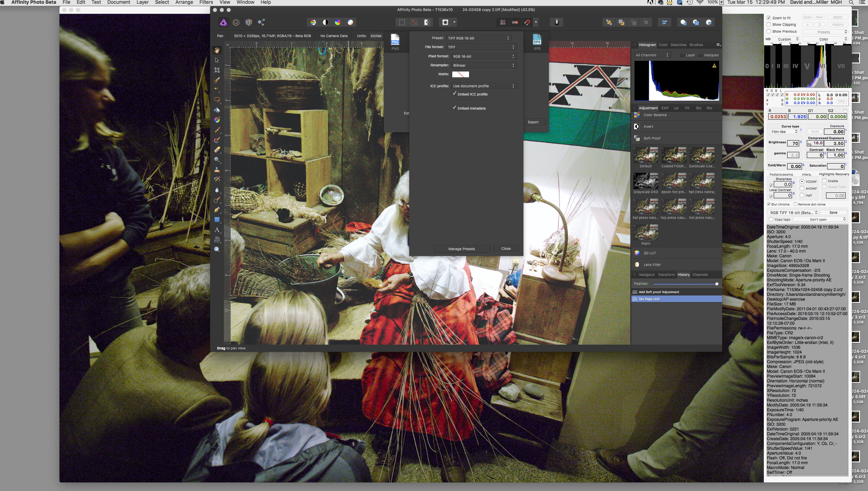This screenshot has height=491, width=868.
Task: Switch to Liquify Persona icon
Action: [x=236, y=22]
